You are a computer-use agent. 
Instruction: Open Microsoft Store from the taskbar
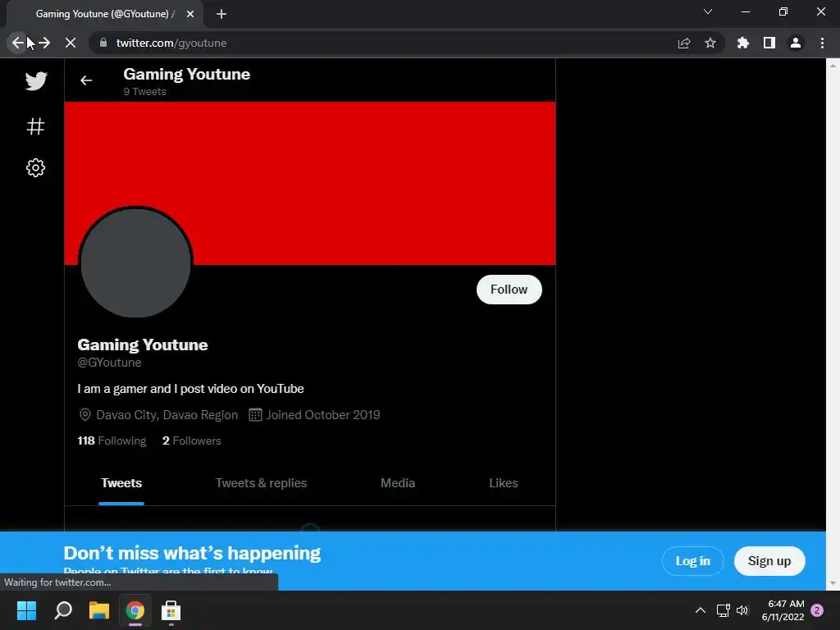pos(171,610)
